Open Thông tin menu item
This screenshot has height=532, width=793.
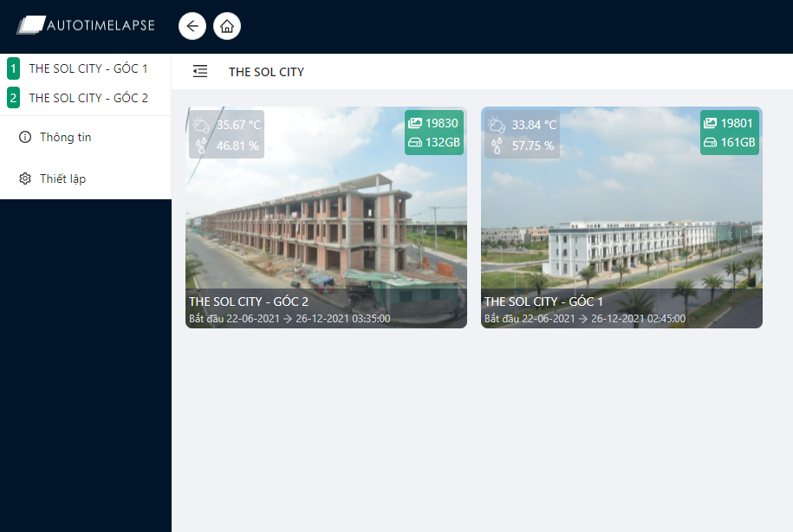[86, 137]
